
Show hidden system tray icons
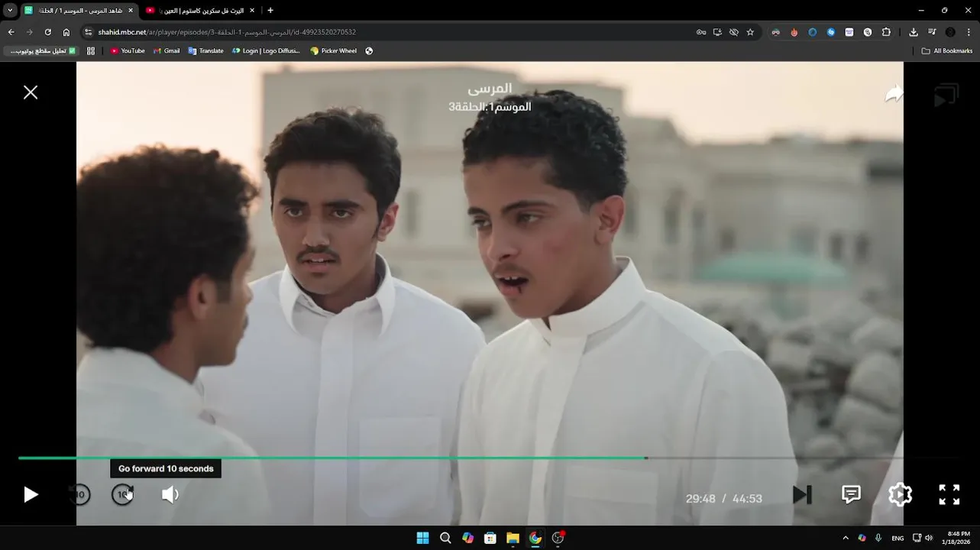point(846,538)
